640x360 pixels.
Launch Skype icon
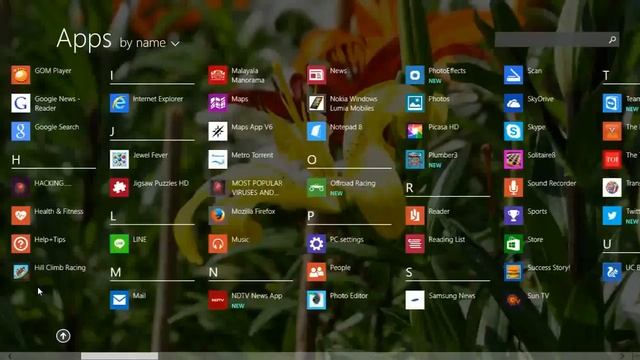513,131
